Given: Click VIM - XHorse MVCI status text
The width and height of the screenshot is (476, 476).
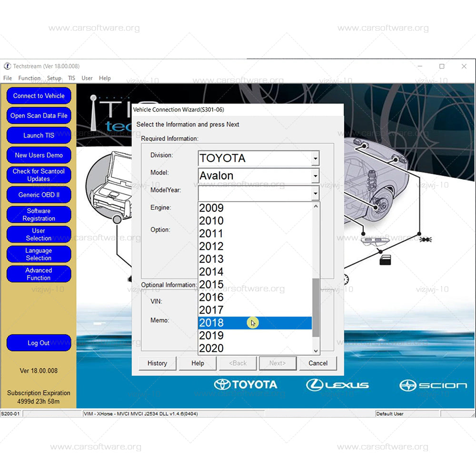Looking at the screenshot, I should (140, 414).
